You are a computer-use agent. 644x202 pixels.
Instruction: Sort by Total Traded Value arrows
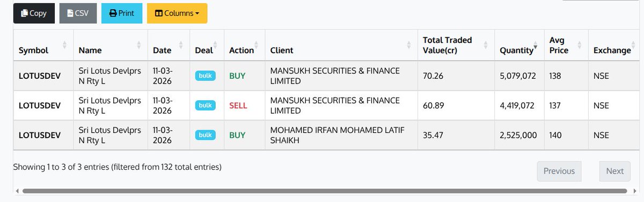click(486, 45)
